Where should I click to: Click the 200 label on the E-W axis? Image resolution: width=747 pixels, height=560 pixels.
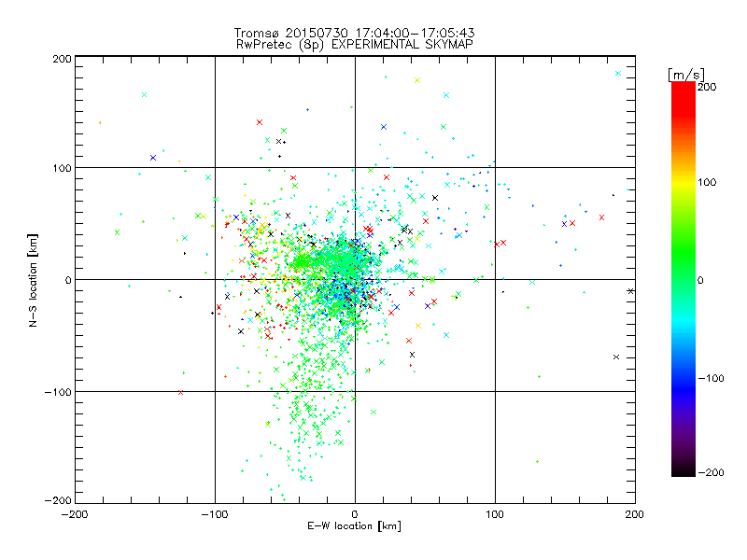tap(635, 515)
